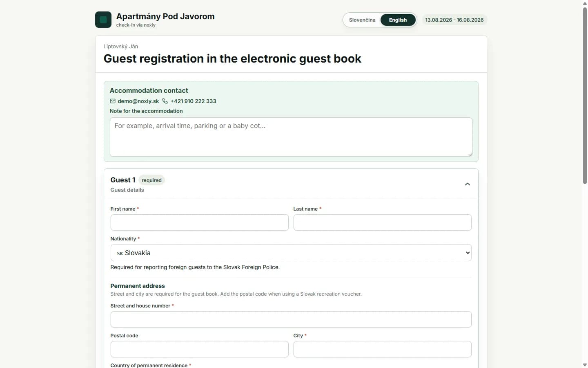
Task: Click the scrollbar down arrow
Action: click(x=585, y=365)
